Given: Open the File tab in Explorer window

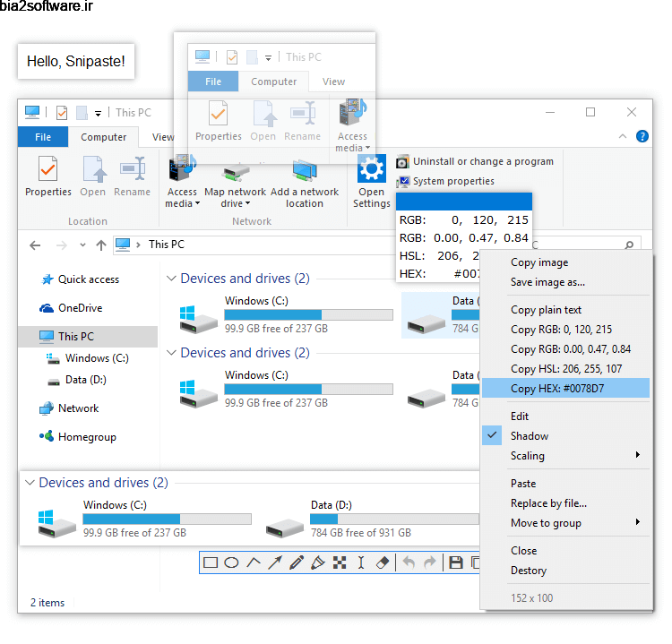Looking at the screenshot, I should click(43, 137).
